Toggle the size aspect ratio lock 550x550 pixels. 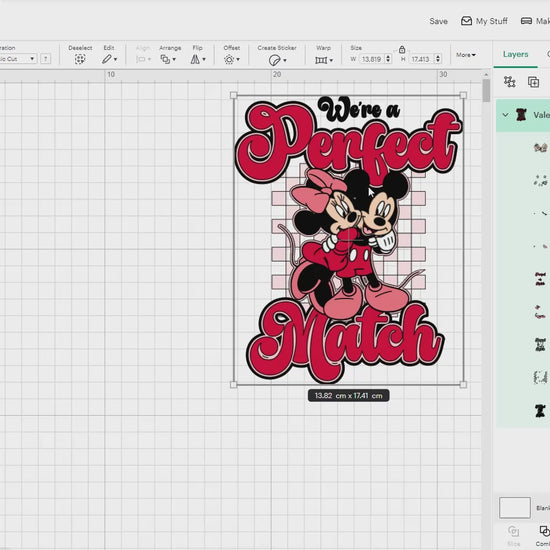402,49
